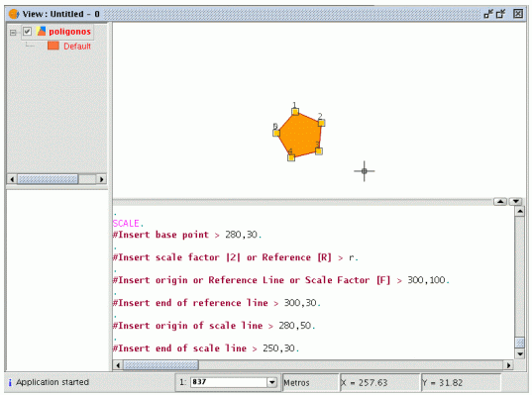Click the scale input field showing 837

(229, 382)
